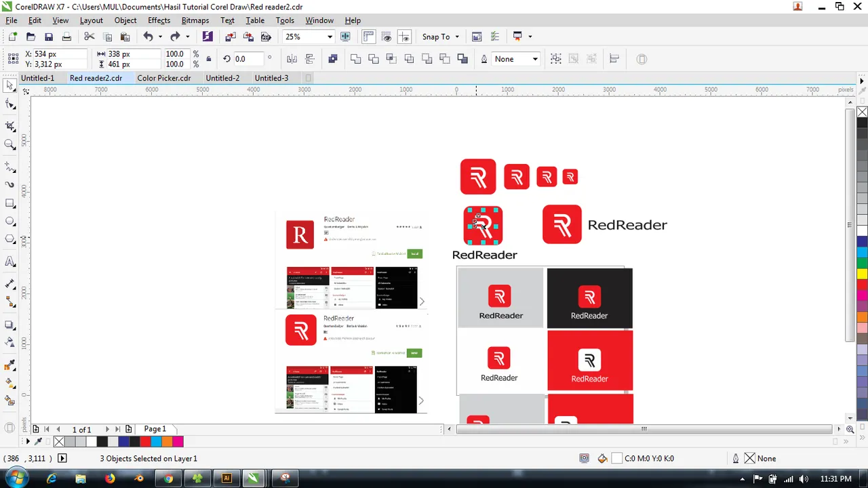Click the object width input field

click(134, 54)
